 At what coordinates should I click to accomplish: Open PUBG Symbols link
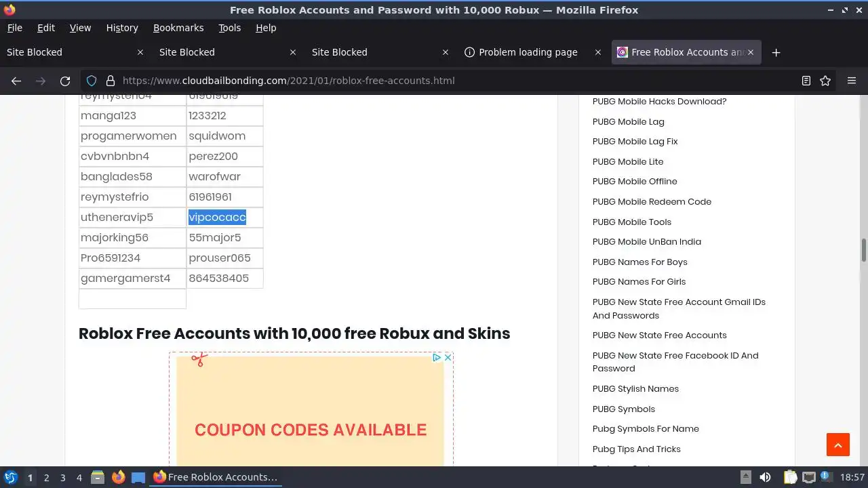tap(624, 409)
